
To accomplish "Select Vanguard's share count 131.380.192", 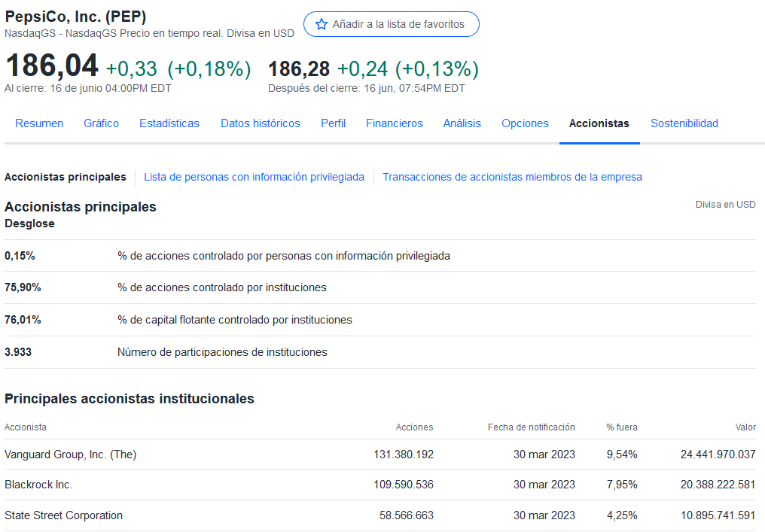I will tap(404, 454).
